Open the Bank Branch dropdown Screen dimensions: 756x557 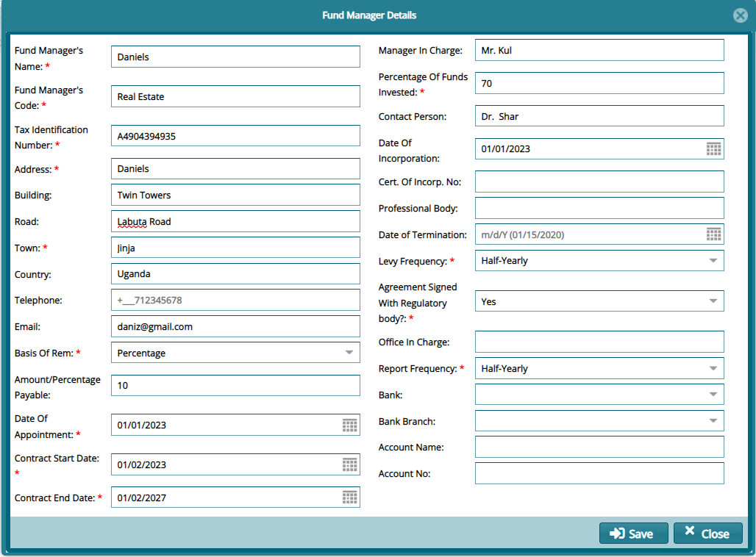pyautogui.click(x=713, y=420)
